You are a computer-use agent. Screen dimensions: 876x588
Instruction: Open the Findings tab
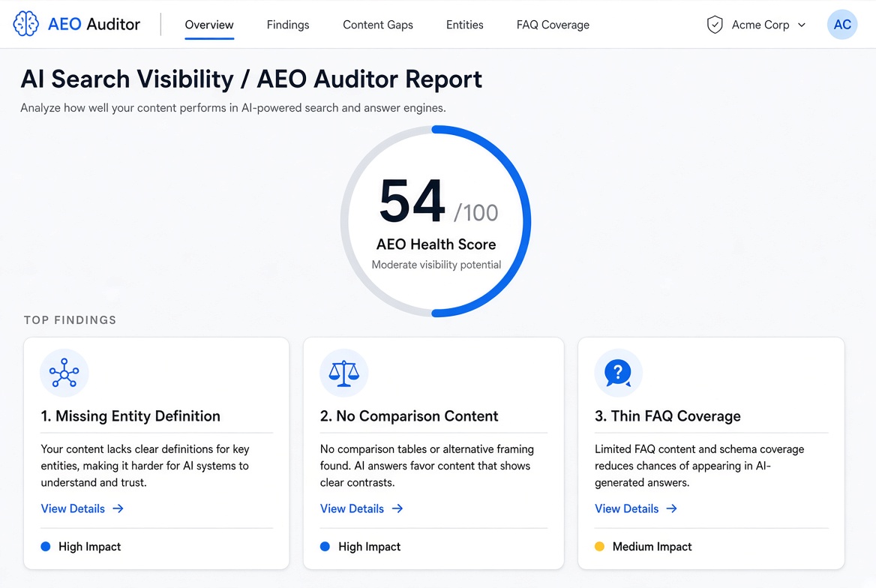click(288, 25)
